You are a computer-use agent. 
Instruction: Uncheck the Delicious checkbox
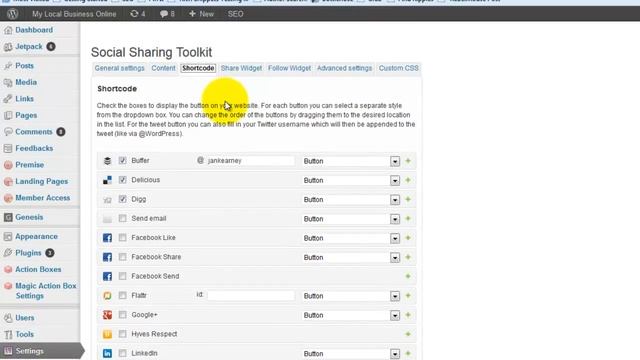(122, 180)
